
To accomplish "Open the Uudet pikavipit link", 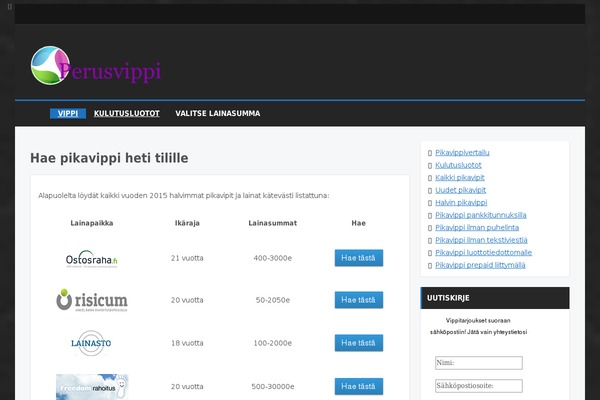I will [460, 190].
